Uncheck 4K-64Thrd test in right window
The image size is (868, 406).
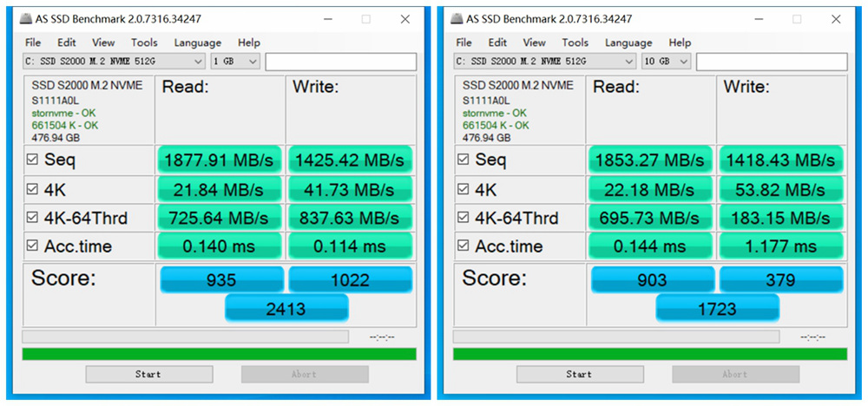coord(464,218)
